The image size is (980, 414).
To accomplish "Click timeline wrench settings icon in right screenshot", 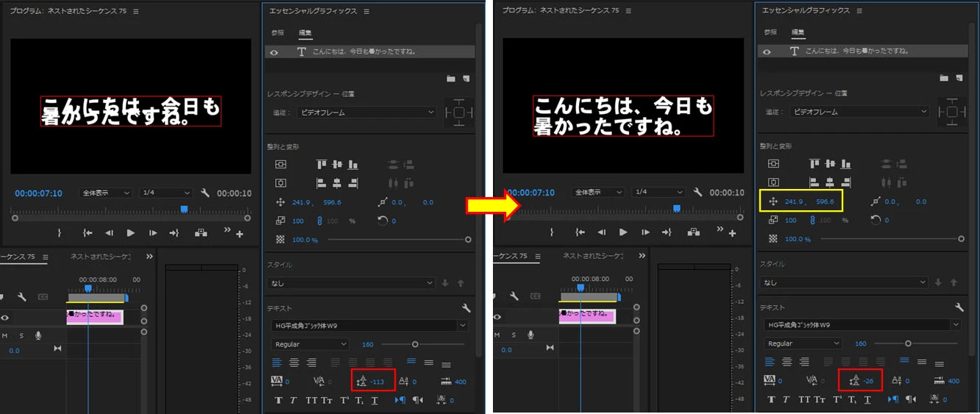I will pyautogui.click(x=515, y=296).
